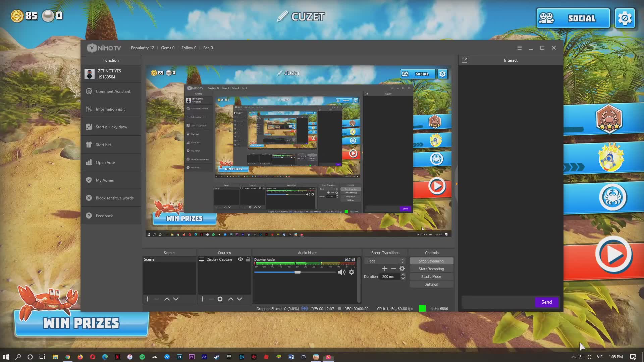Open the Nimo TV hamburger menu

[519, 48]
